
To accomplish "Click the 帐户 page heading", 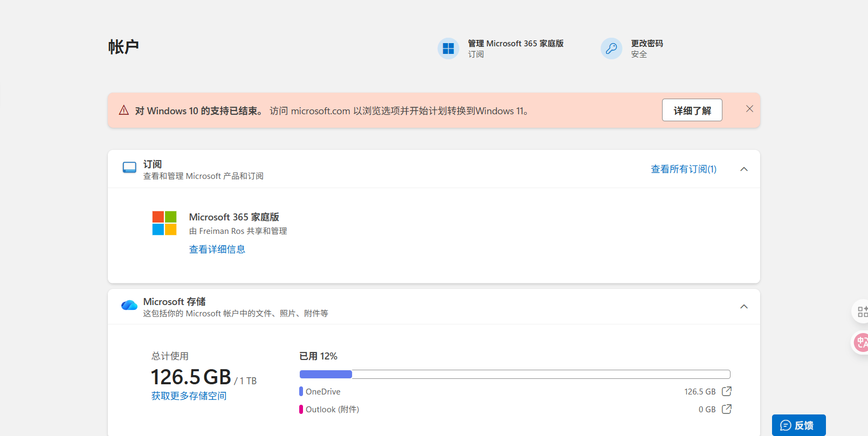I will 123,47.
